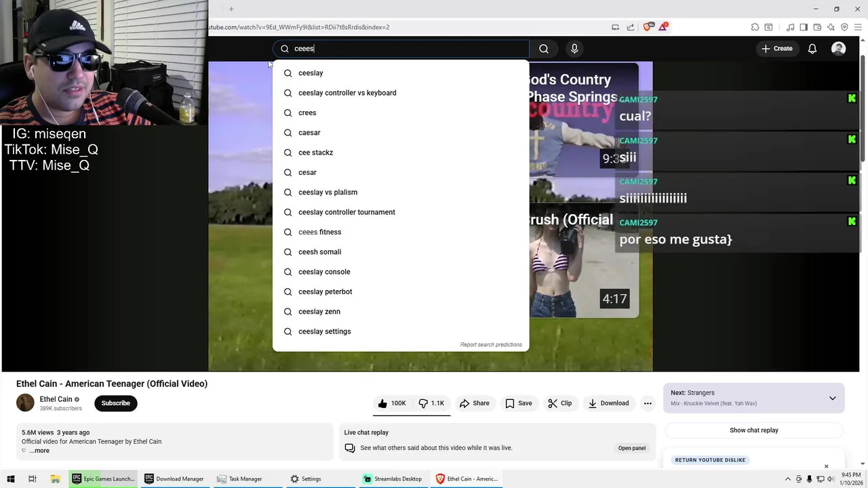Image resolution: width=868 pixels, height=488 pixels.
Task: Expand description with '...more'
Action: 39,451
